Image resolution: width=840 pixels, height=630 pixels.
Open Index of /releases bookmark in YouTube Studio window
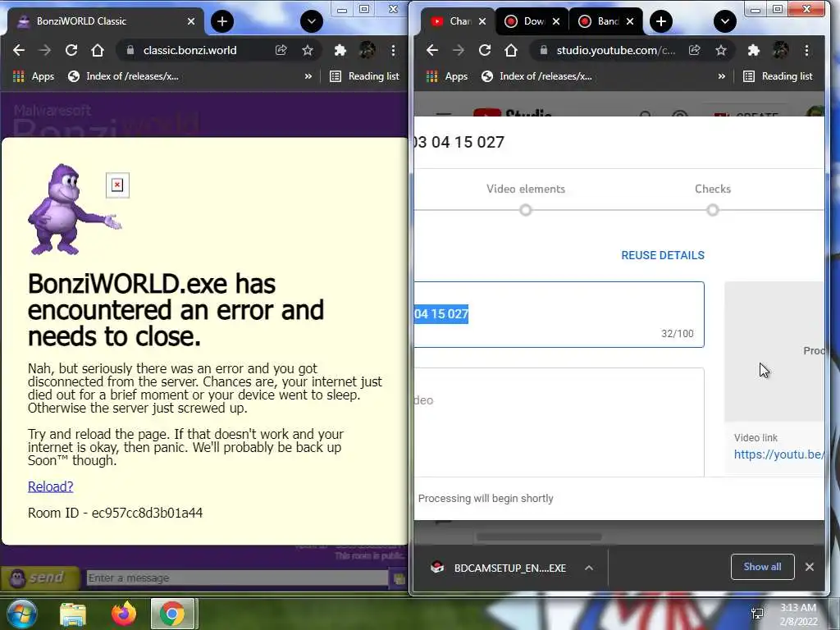tap(536, 76)
